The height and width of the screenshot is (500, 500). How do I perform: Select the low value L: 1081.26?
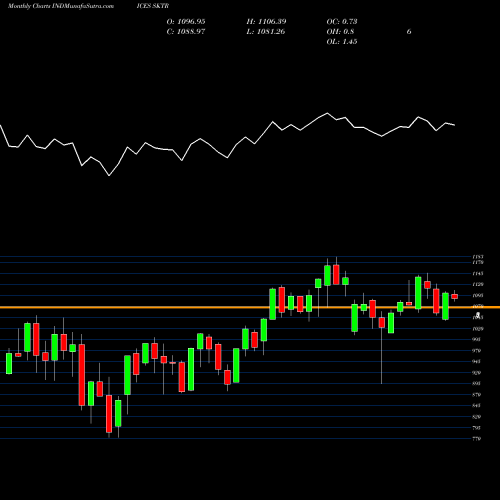pos(266,32)
